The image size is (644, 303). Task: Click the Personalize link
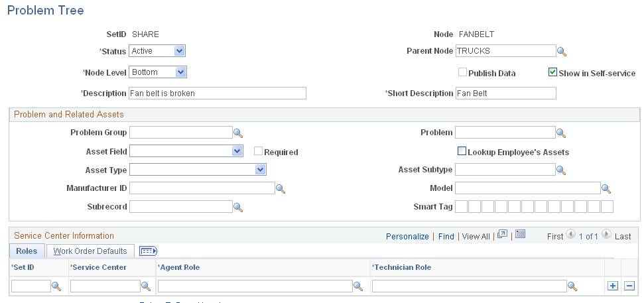[x=407, y=236]
